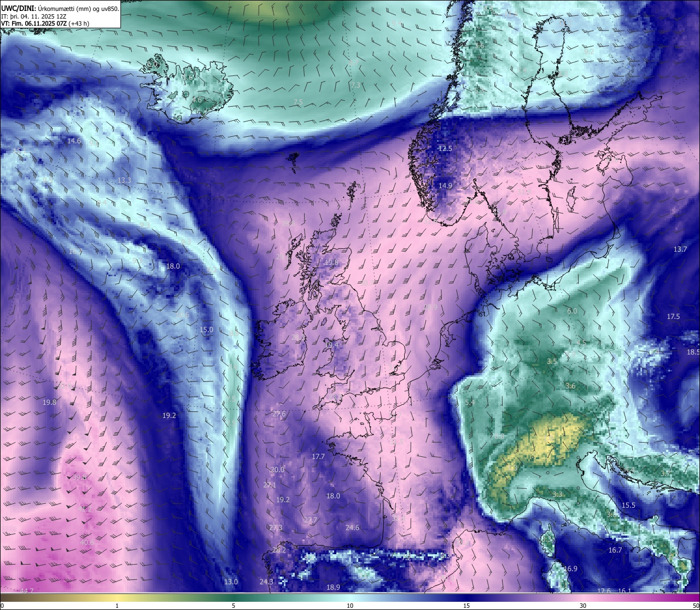Click the 27.6 value label
This screenshot has width=700, height=610.
click(279, 415)
